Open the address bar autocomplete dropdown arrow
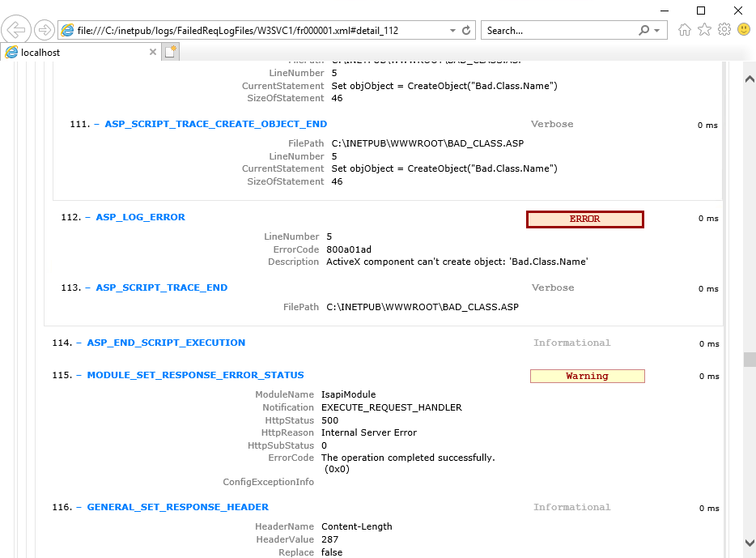756x558 pixels. tap(452, 31)
